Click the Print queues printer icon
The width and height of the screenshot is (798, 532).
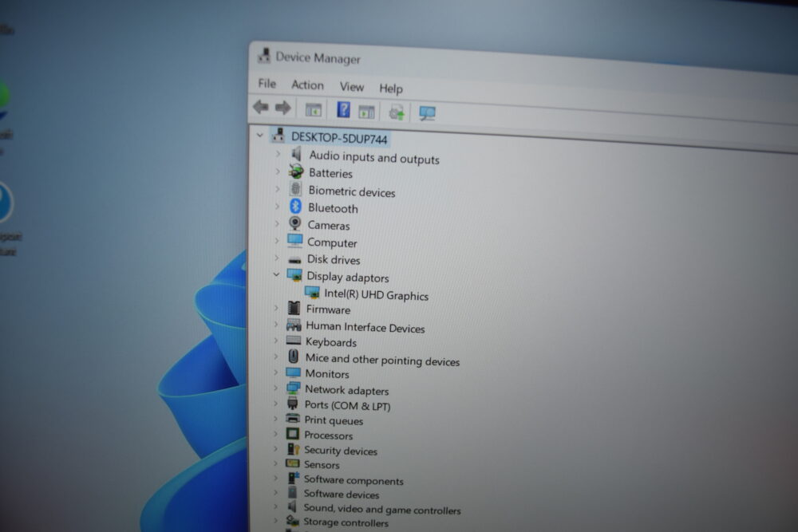[293, 419]
